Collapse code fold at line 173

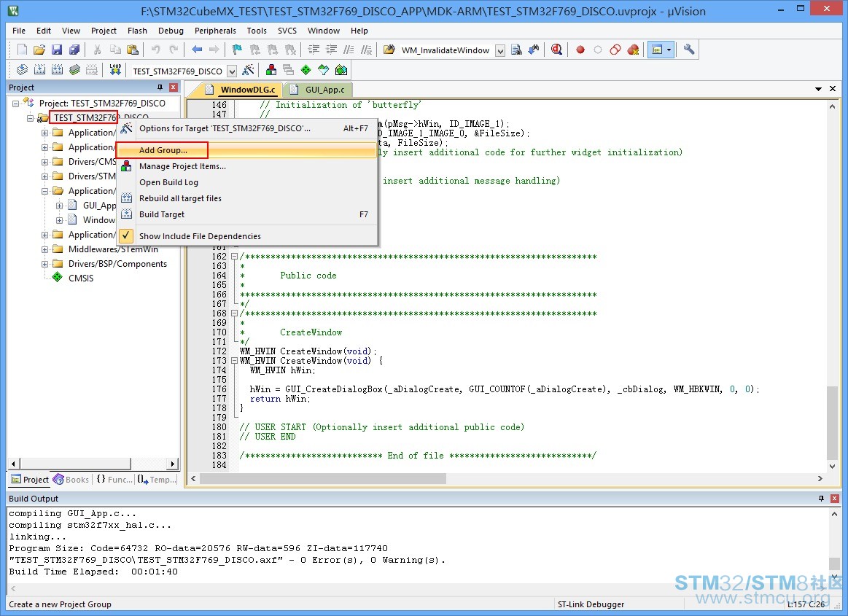click(x=234, y=361)
